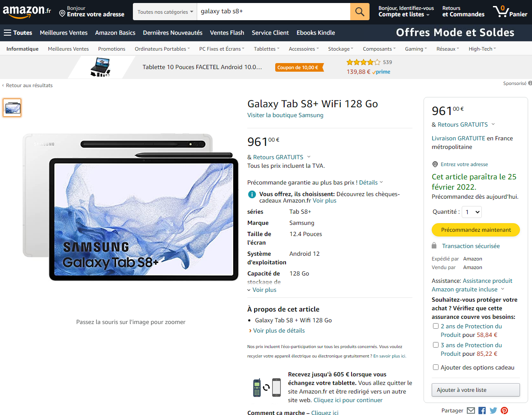The image size is (532, 415).
Task: Share on Facebook icon
Action: coord(482,410)
